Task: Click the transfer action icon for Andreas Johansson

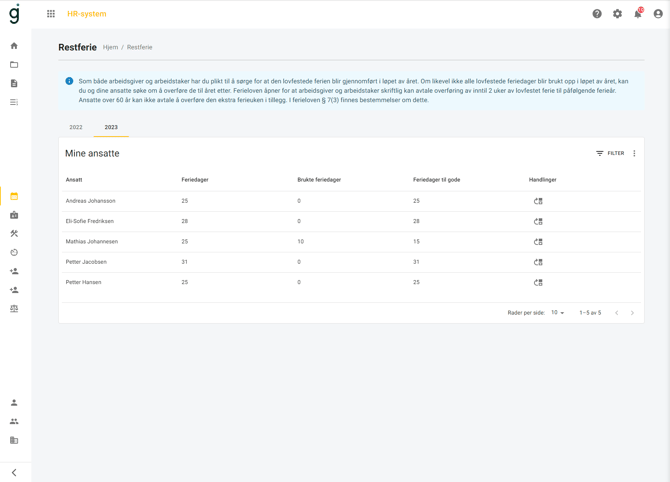Action: click(538, 201)
